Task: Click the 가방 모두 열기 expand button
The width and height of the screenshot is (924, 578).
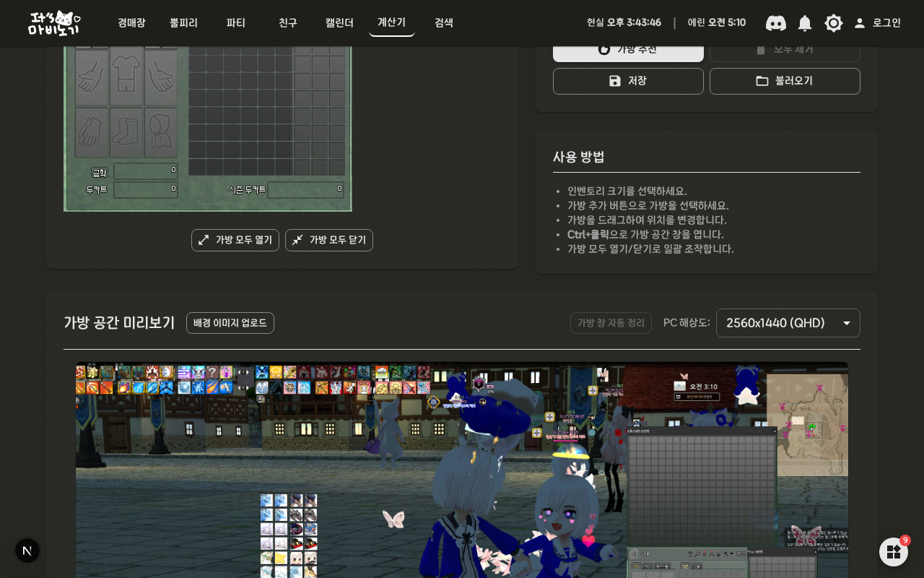Action: point(235,240)
